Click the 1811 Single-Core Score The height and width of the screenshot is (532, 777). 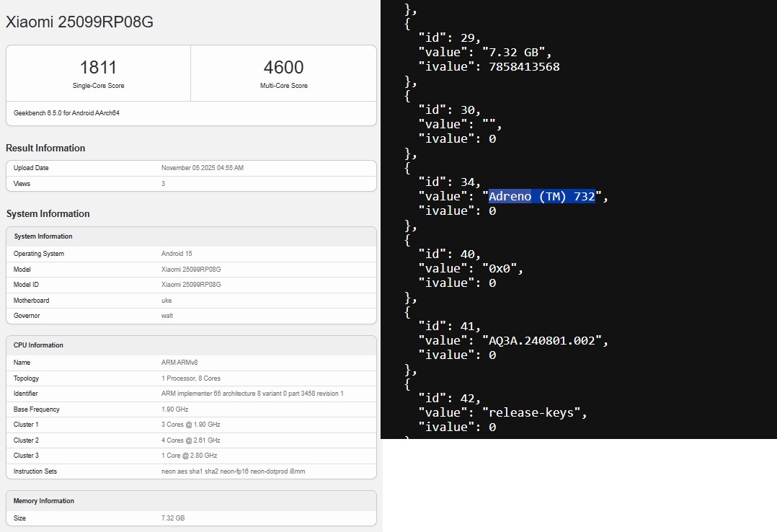(x=98, y=68)
